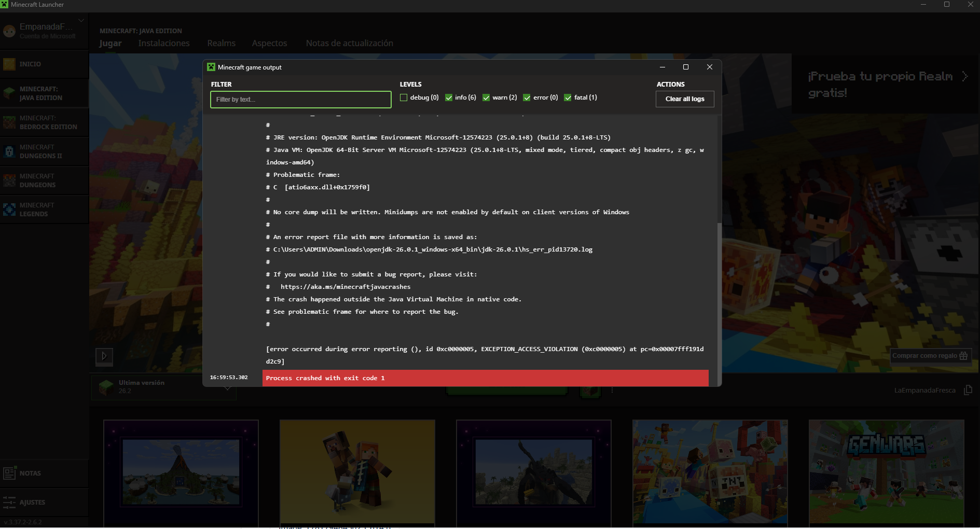Click the three-dot options by the play button
Image resolution: width=980 pixels, height=529 pixels.
612,390
